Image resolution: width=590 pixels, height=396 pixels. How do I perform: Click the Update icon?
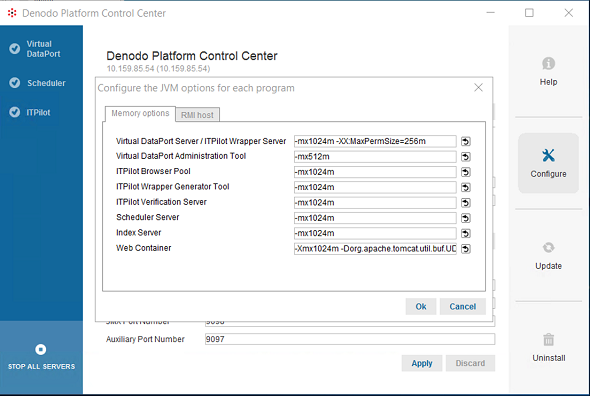(x=548, y=248)
